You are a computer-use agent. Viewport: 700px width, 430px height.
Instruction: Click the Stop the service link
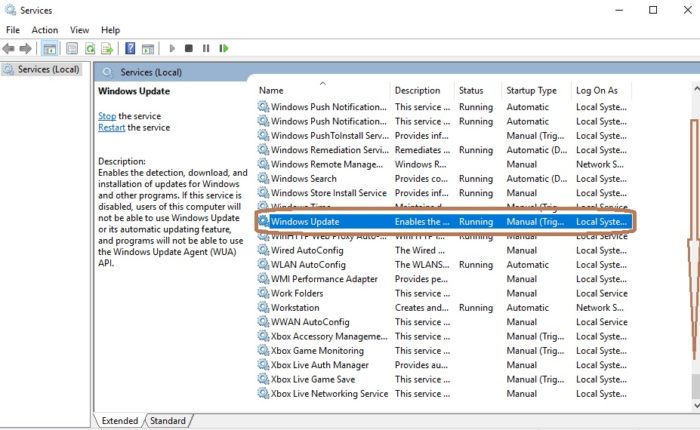107,116
